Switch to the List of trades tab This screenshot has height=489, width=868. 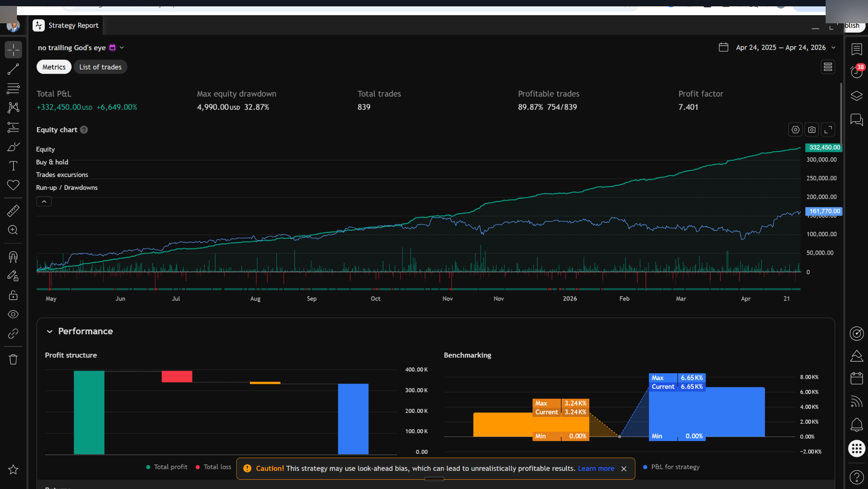click(100, 67)
